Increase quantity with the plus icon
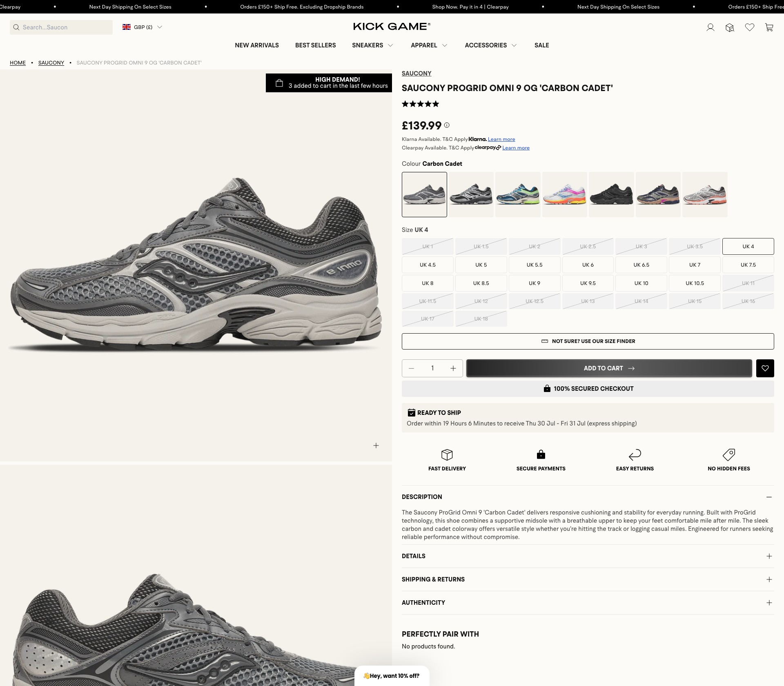The width and height of the screenshot is (784, 686). click(x=453, y=368)
